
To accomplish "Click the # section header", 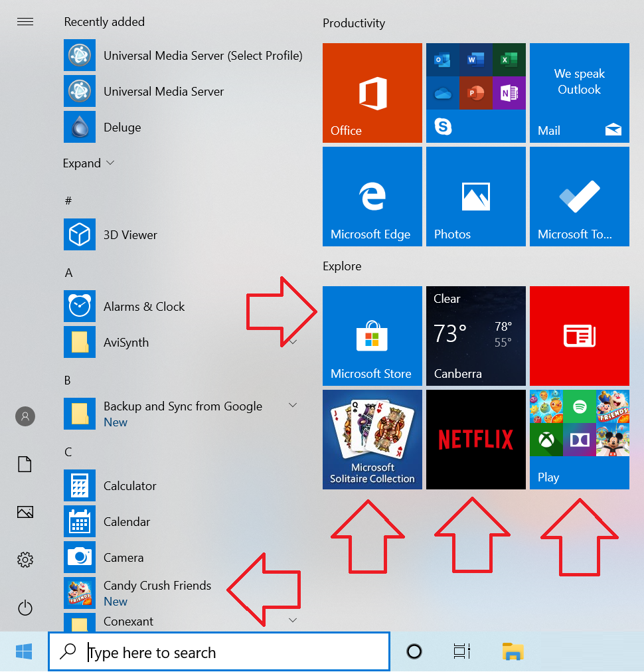I will pyautogui.click(x=68, y=201).
